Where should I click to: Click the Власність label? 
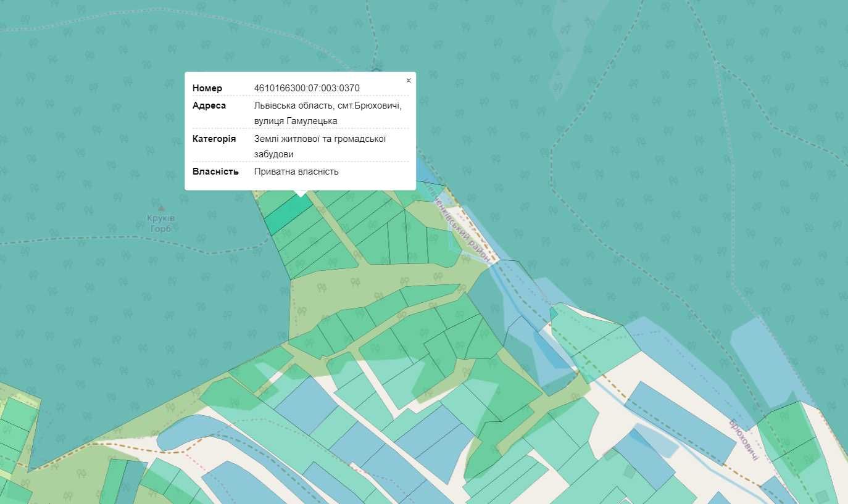[x=215, y=171]
